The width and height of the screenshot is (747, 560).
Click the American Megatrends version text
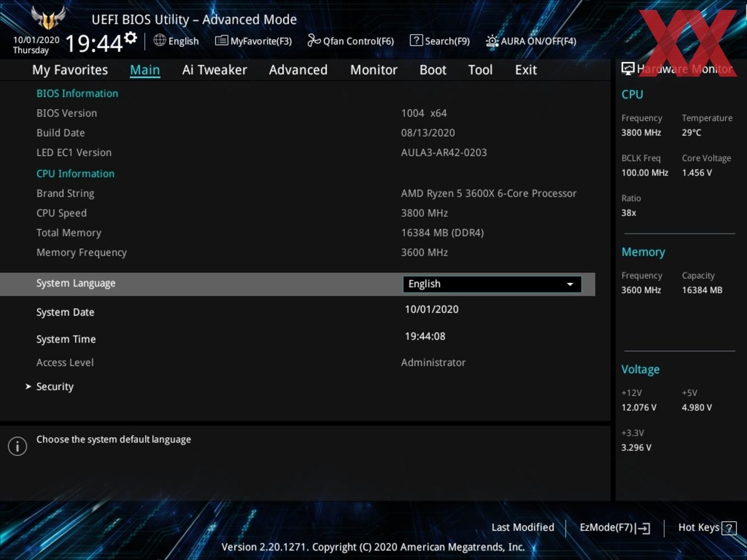(373, 547)
